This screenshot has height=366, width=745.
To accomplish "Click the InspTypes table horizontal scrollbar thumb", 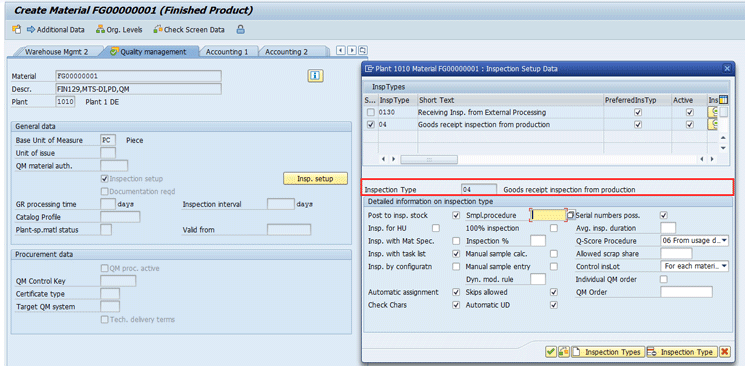I will pyautogui.click(x=429, y=160).
